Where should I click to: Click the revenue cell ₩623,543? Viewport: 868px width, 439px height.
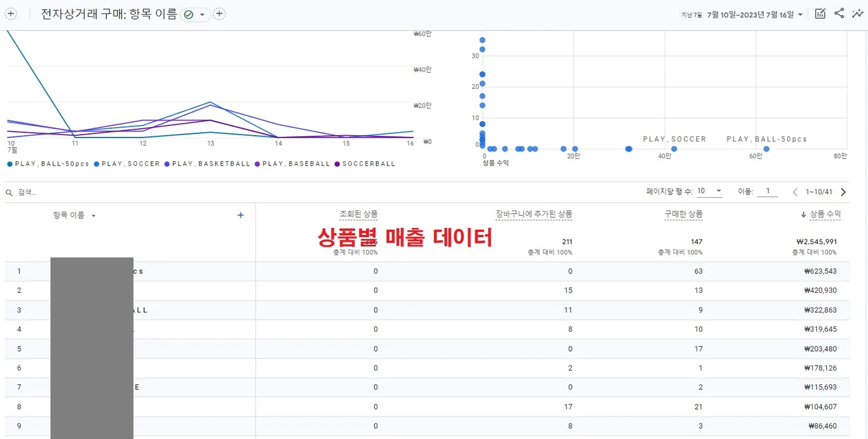click(x=820, y=271)
